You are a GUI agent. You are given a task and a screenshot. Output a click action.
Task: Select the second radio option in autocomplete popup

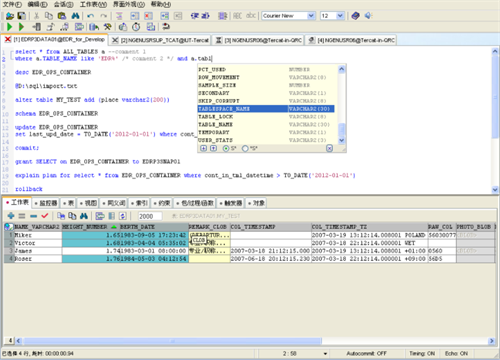click(245, 148)
